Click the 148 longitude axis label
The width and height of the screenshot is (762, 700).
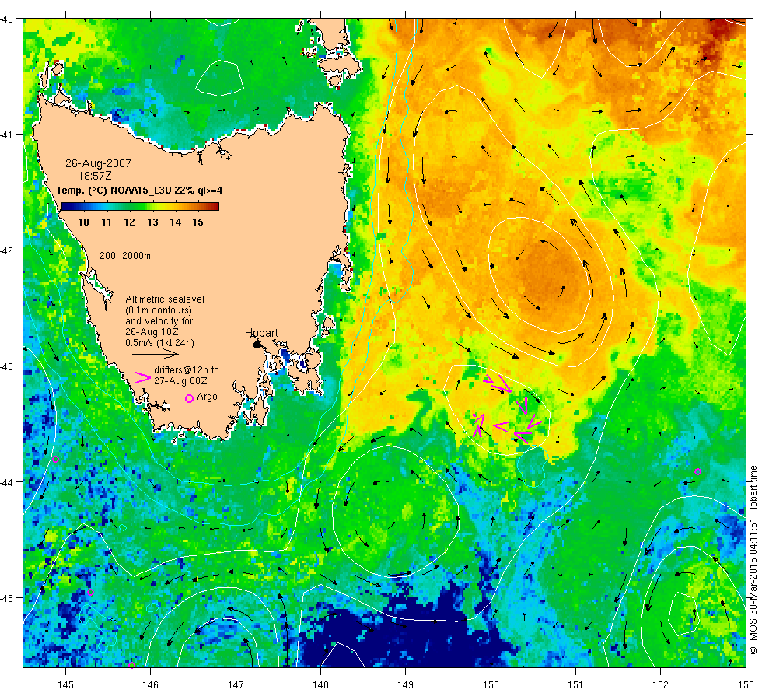pos(320,685)
